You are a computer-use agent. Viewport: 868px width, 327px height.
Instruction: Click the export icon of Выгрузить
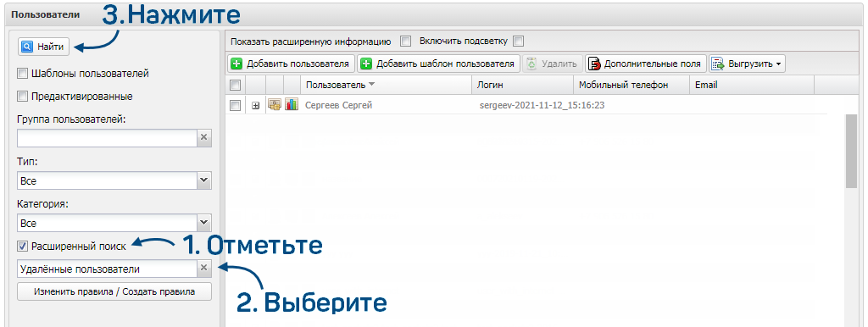click(x=719, y=64)
